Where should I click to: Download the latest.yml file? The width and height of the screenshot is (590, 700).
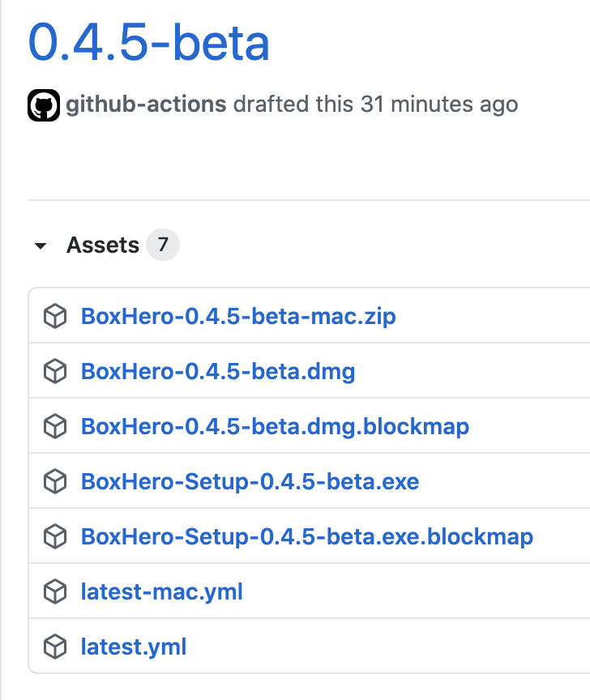tap(134, 647)
